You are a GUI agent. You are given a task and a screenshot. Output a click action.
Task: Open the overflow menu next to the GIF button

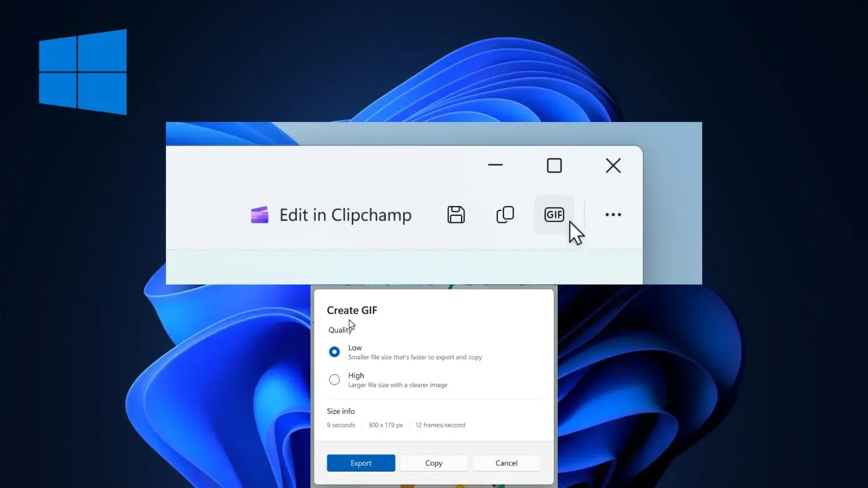click(612, 215)
